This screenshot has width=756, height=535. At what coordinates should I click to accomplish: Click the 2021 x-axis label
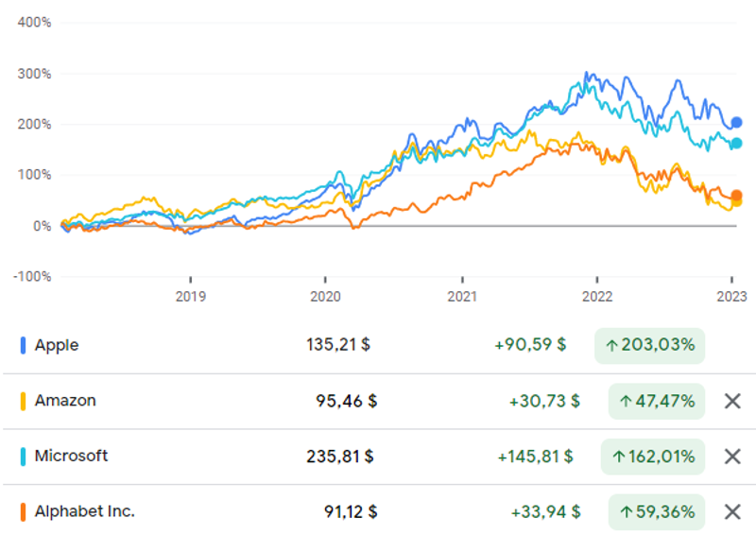click(x=462, y=296)
